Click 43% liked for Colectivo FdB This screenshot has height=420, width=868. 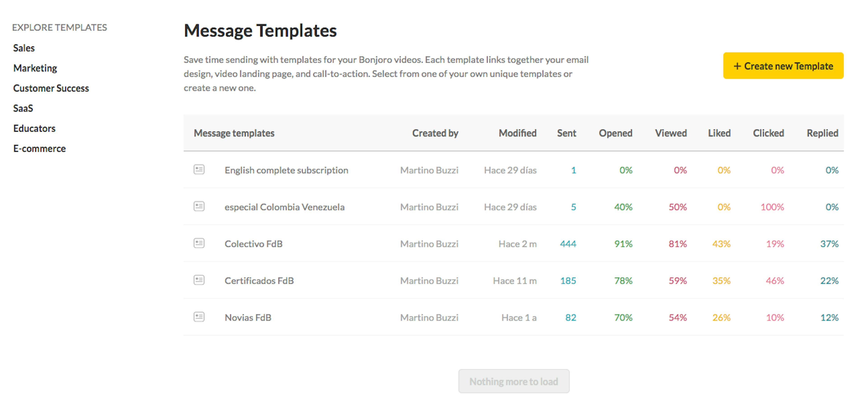[x=721, y=244]
